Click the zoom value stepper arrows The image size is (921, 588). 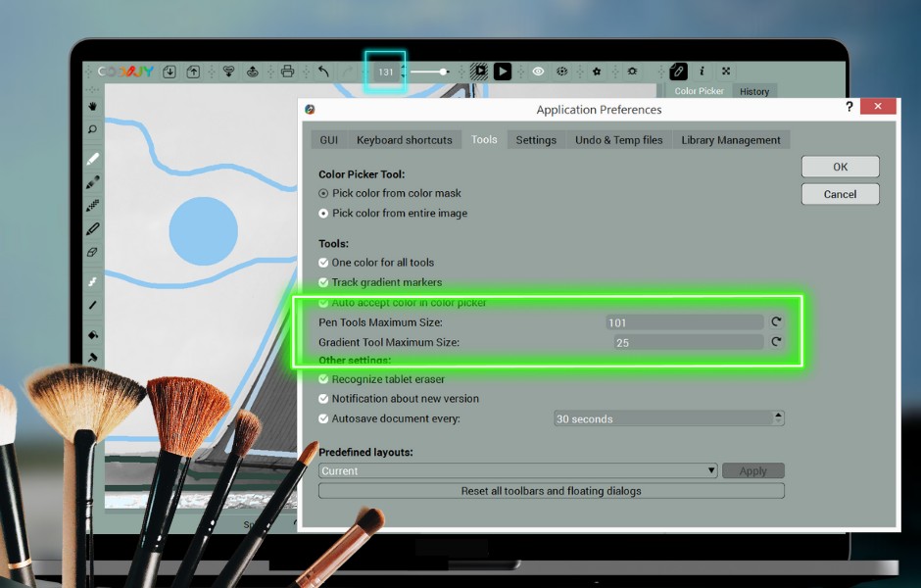[401, 71]
